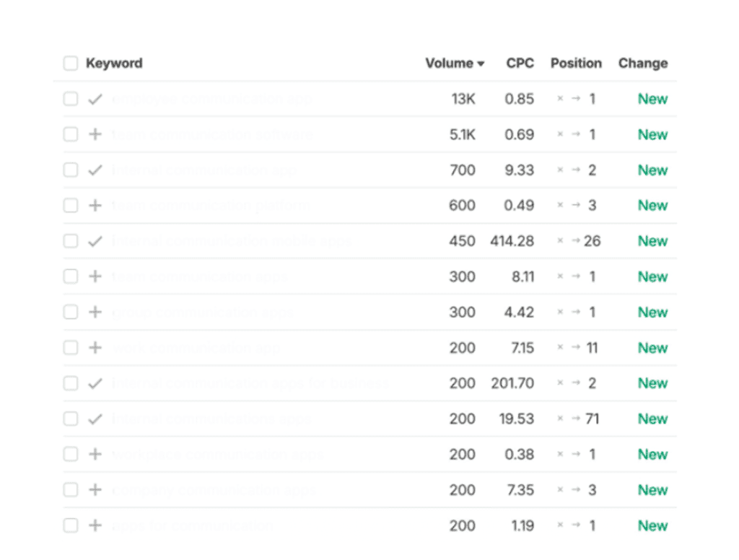The width and height of the screenshot is (739, 560).
Task: Check the box for the 0.38 CPC row
Action: (70, 454)
